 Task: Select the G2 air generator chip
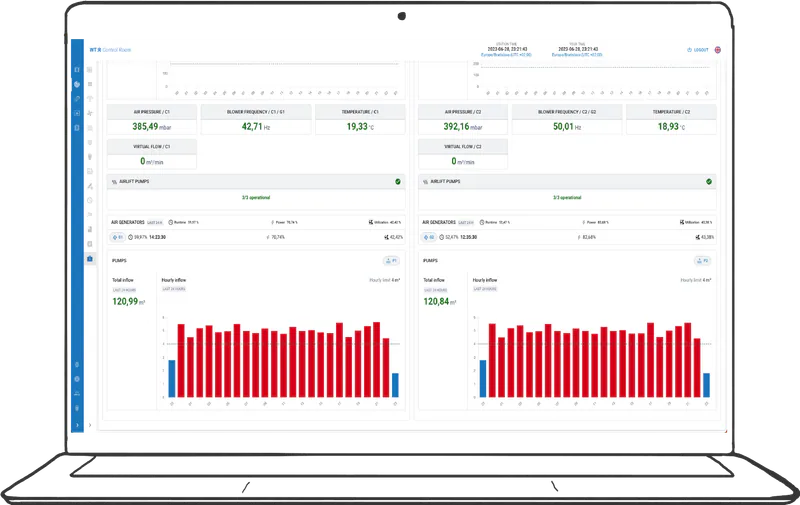click(427, 237)
